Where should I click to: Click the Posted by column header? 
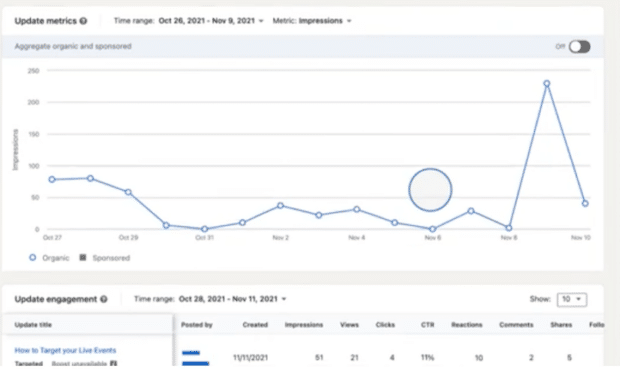click(197, 325)
